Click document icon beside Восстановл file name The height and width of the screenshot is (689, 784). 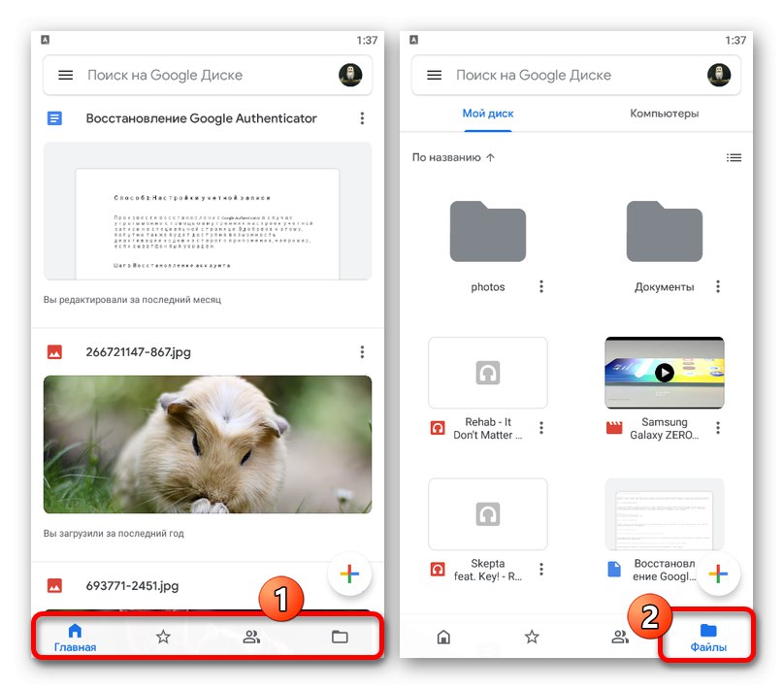pos(614,569)
